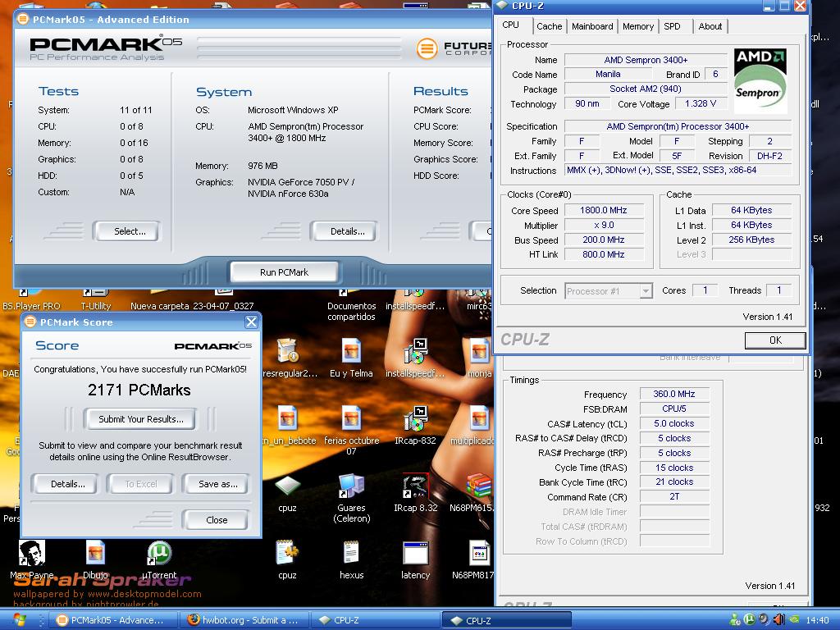Open the SPD tab in CPU-Z
The image size is (840, 630).
(x=672, y=26)
